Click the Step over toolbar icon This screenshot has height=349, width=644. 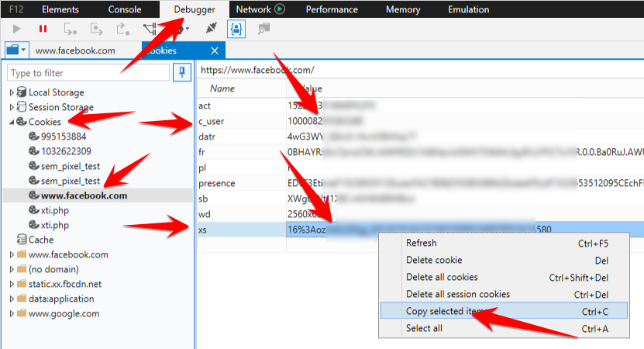point(96,29)
